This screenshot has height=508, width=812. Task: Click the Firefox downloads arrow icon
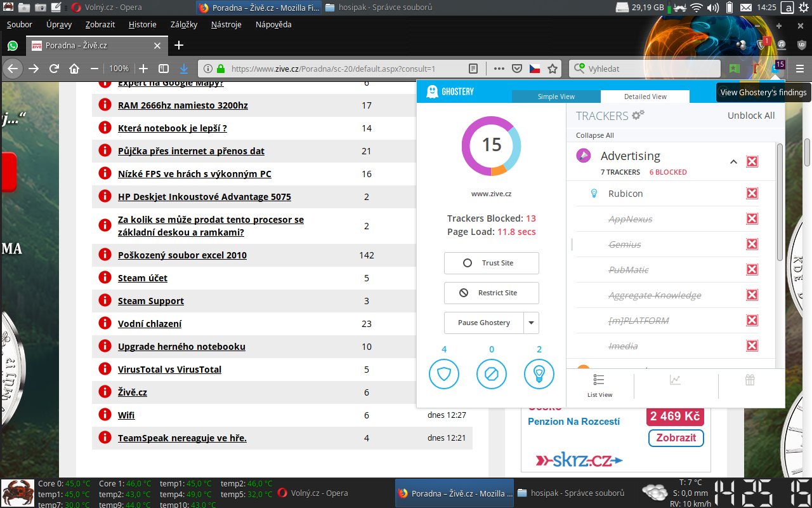pos(184,68)
